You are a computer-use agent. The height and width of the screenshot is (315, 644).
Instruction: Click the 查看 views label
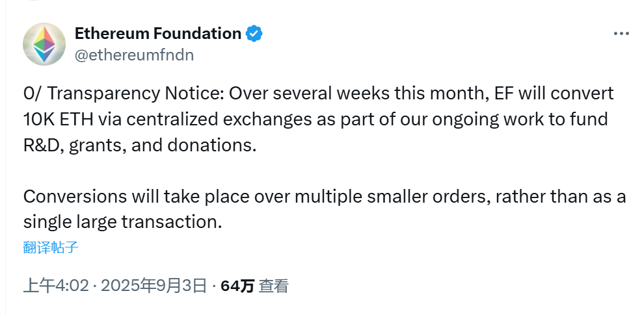[273, 286]
